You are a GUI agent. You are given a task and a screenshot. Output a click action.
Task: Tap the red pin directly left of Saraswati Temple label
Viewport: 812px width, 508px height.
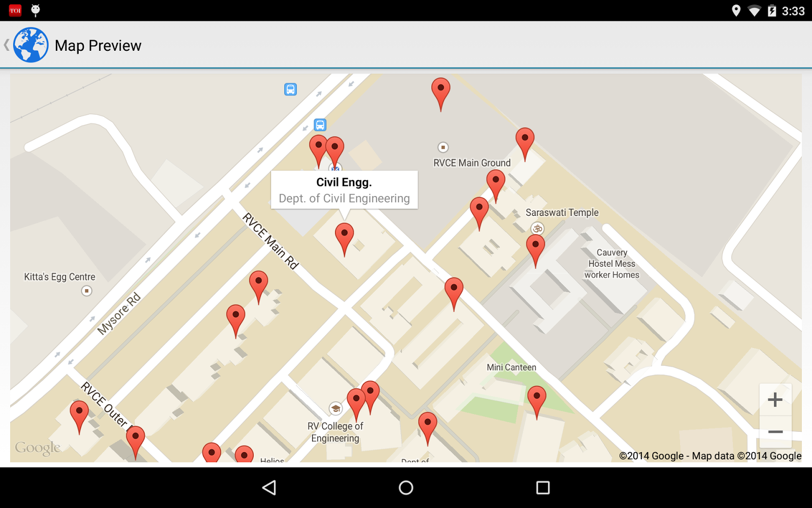[479, 214]
